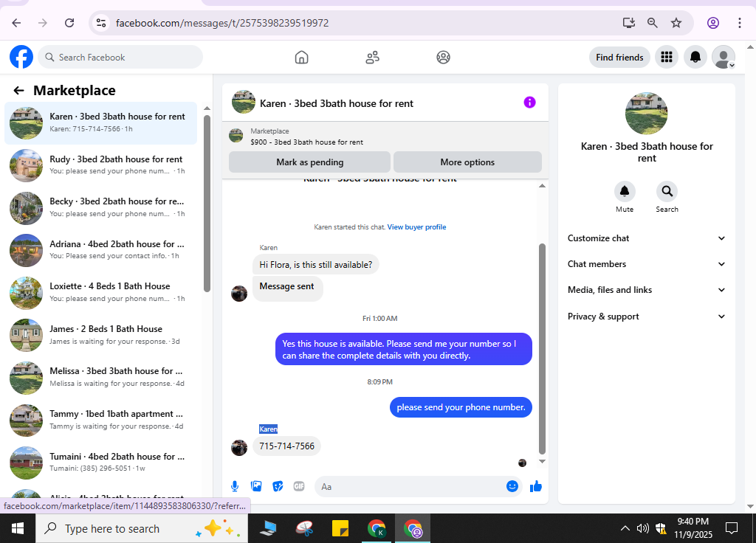Open James 2 Beds 1 Bath conversation
Screen dimensions: 756x543
[x=100, y=335]
